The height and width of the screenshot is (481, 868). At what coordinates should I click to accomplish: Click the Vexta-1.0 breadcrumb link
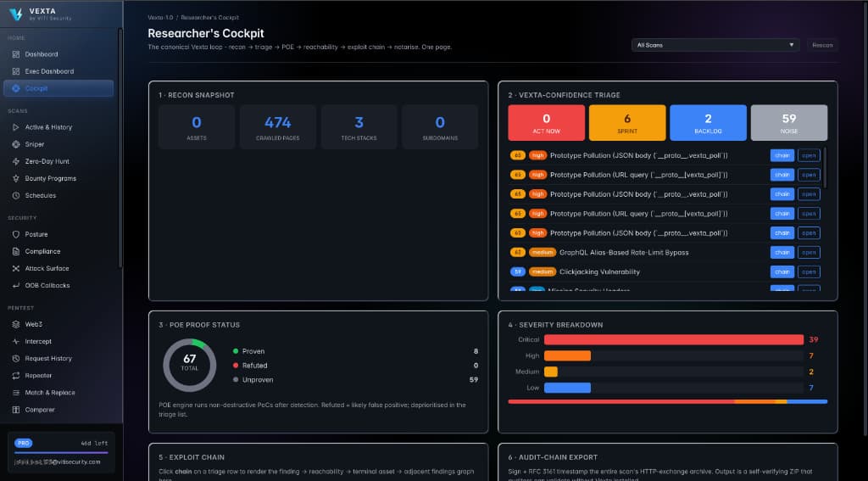pyautogui.click(x=160, y=18)
